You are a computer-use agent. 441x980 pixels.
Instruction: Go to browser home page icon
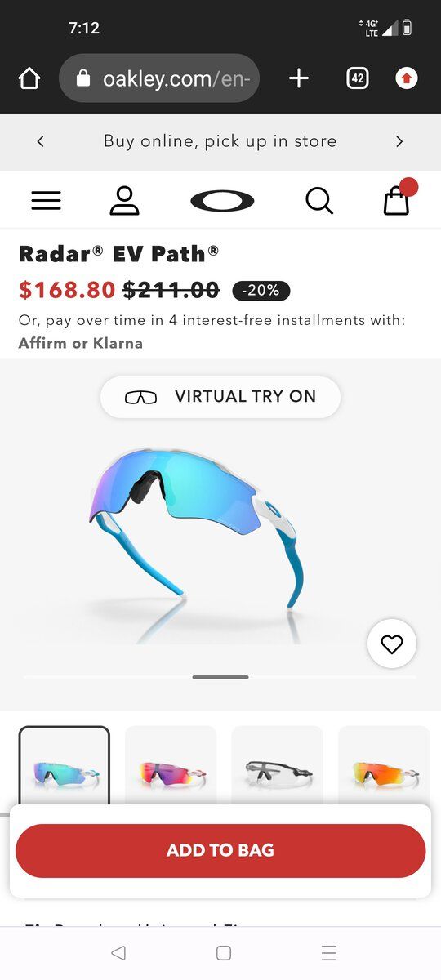[29, 78]
